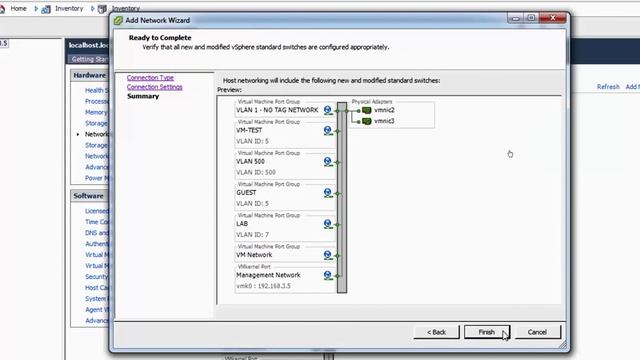The height and width of the screenshot is (360, 640).
Task: Close the Add Network Wizard window
Action: [x=553, y=18]
